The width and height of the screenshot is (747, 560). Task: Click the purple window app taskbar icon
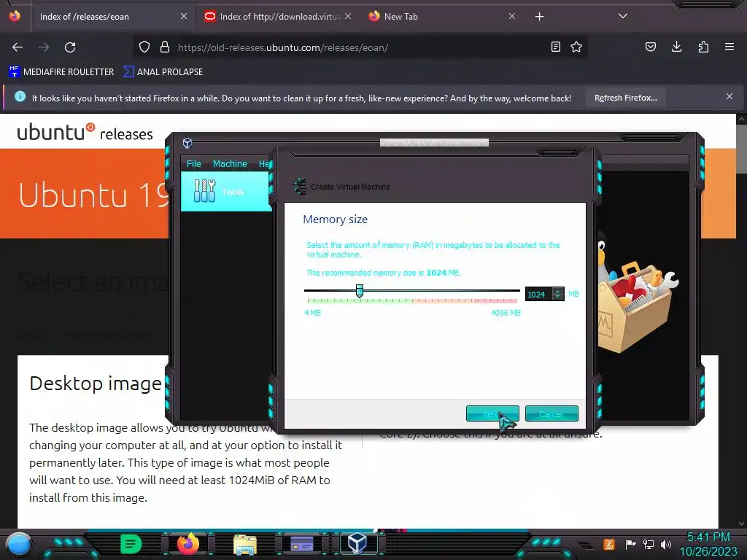point(302,544)
